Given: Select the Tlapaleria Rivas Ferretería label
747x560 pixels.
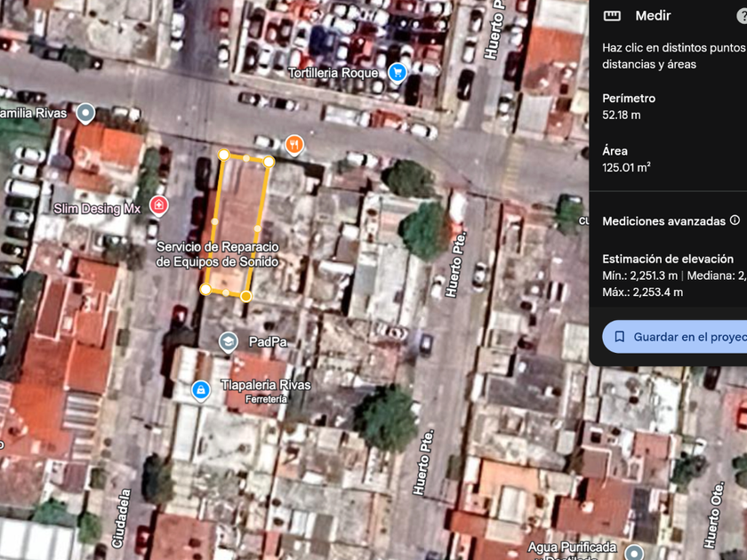Looking at the screenshot, I should click(x=266, y=391).
